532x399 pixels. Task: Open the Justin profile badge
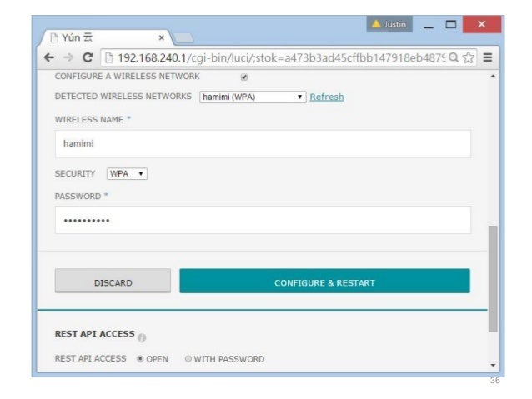click(389, 24)
